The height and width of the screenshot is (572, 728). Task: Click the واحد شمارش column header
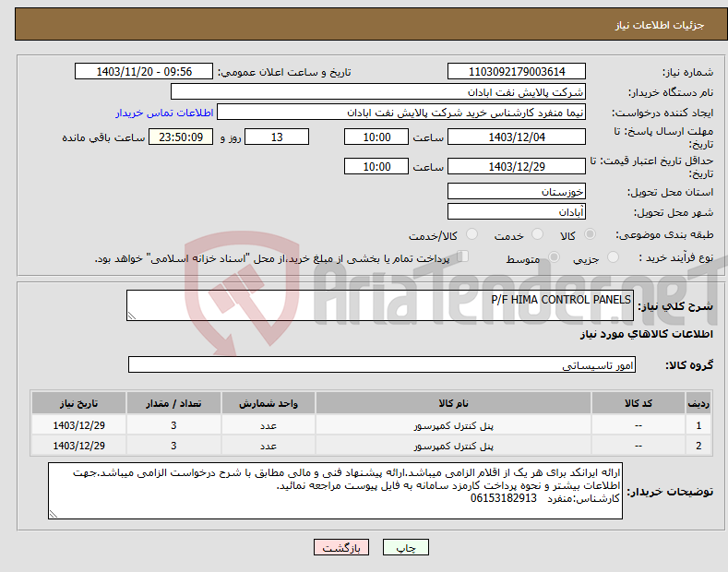pyautogui.click(x=269, y=403)
